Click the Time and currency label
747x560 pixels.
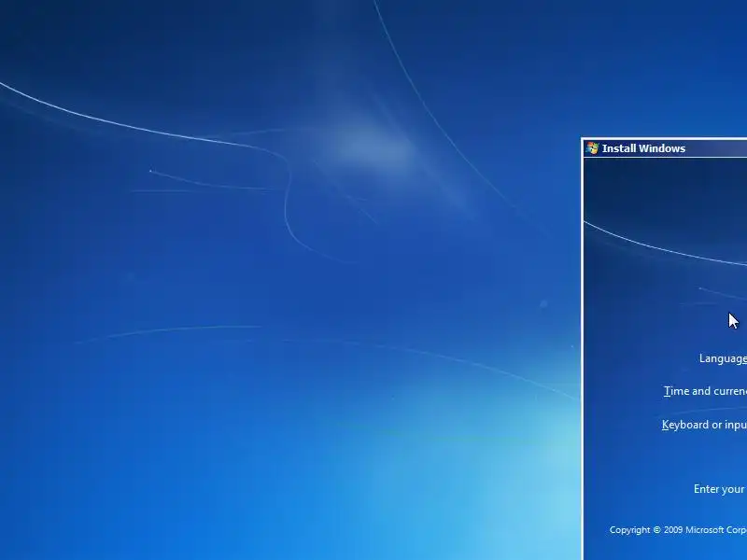pos(705,391)
